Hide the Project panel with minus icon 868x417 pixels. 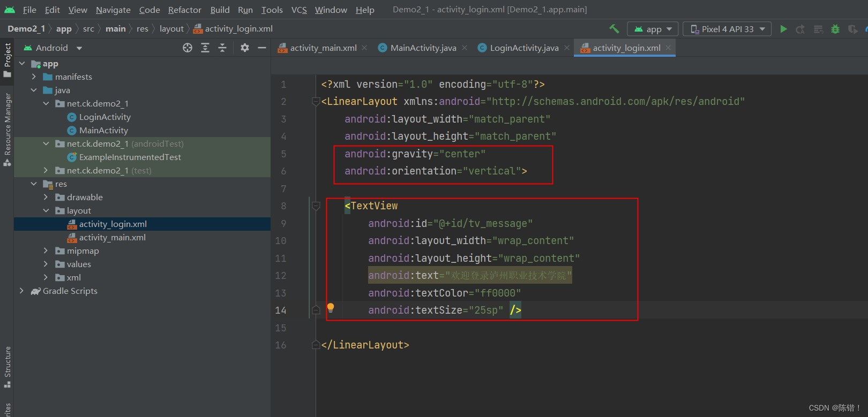(262, 48)
